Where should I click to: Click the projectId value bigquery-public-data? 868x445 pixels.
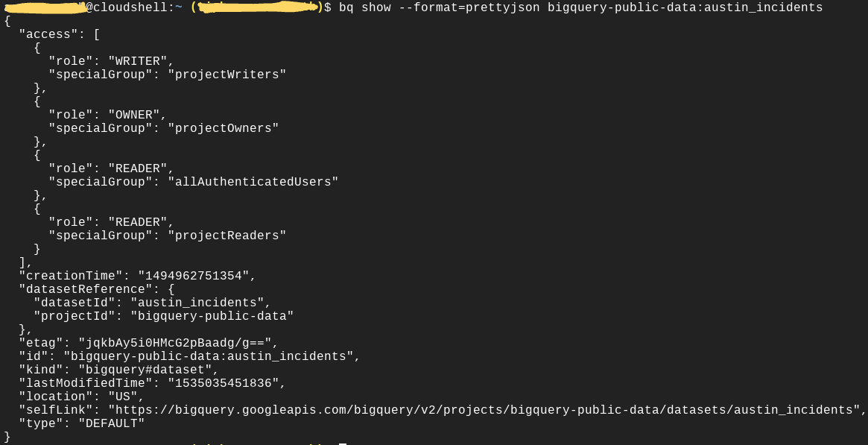coord(212,316)
